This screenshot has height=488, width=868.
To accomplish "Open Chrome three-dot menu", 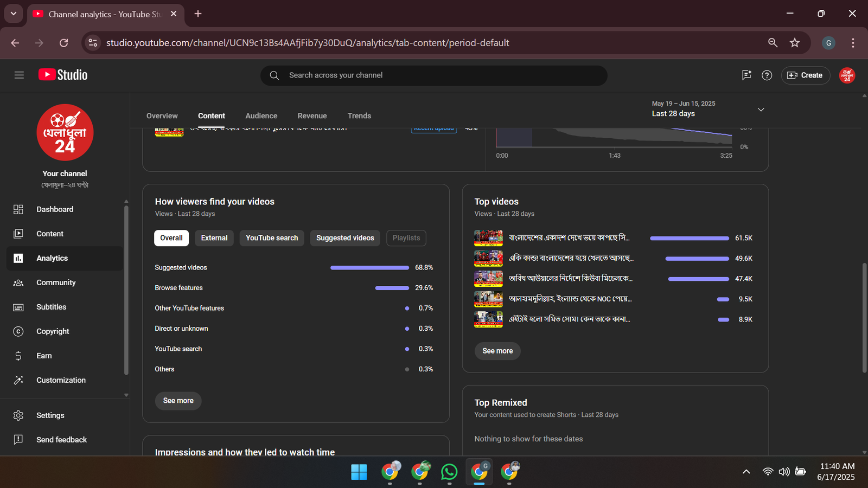I will click(x=853, y=43).
